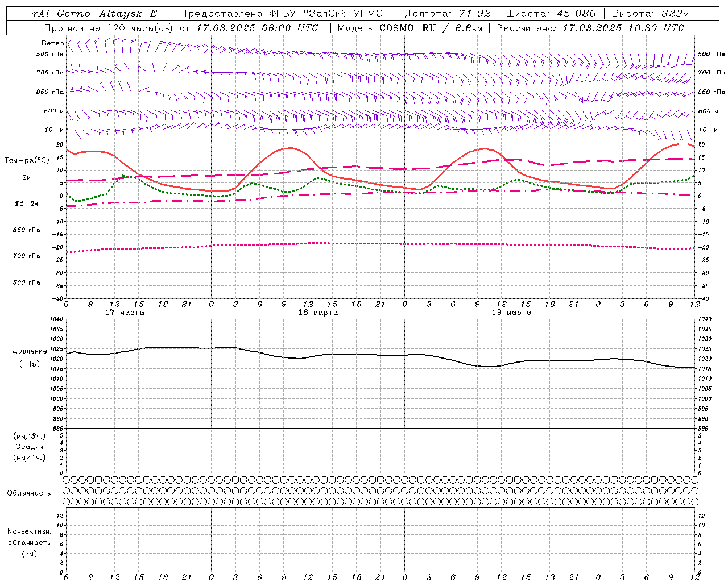Click the 18 марта date label
The height and width of the screenshot is (582, 728).
tap(318, 313)
